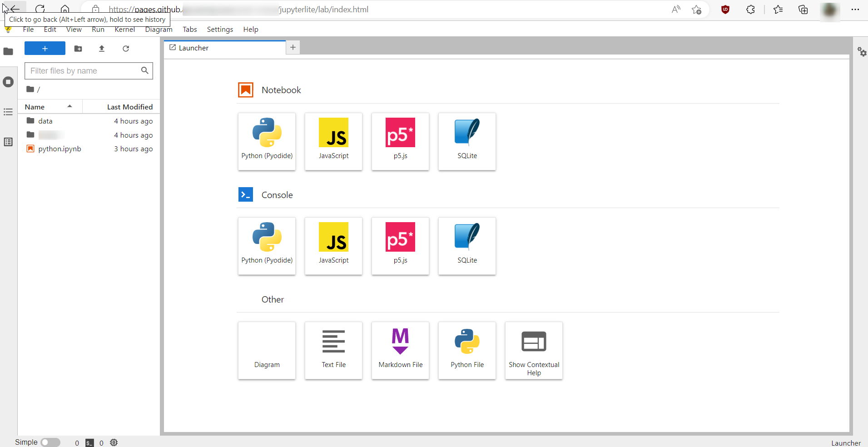Open the Edit menu
The height and width of the screenshot is (447, 868).
click(50, 30)
